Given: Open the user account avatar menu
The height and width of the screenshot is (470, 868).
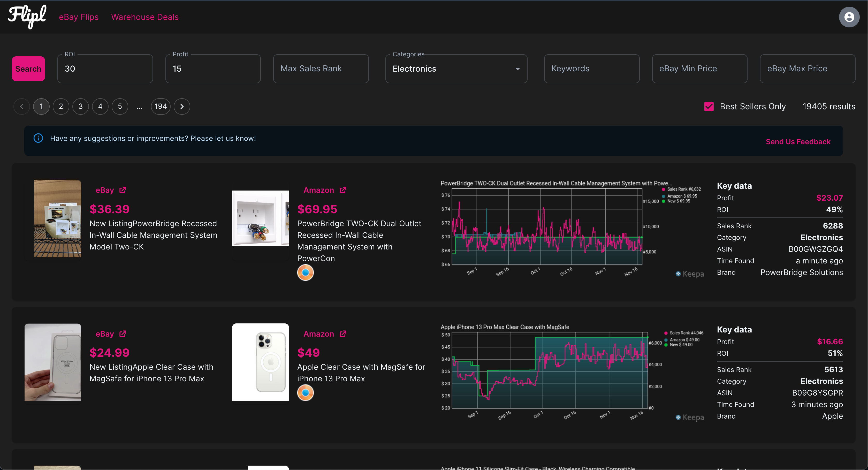Looking at the screenshot, I should [x=849, y=17].
